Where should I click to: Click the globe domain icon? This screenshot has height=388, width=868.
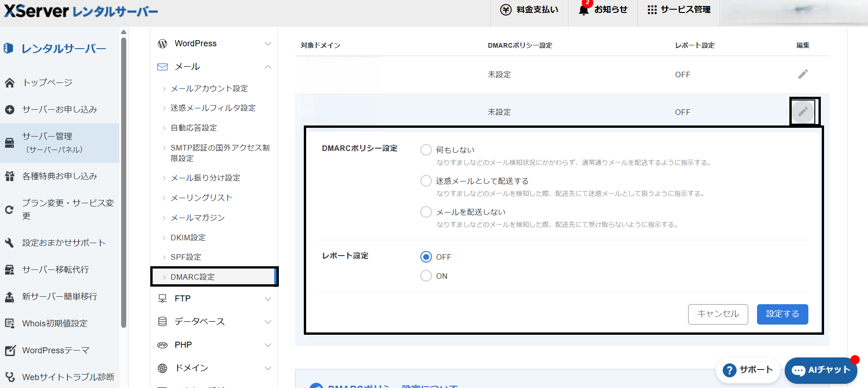click(162, 368)
